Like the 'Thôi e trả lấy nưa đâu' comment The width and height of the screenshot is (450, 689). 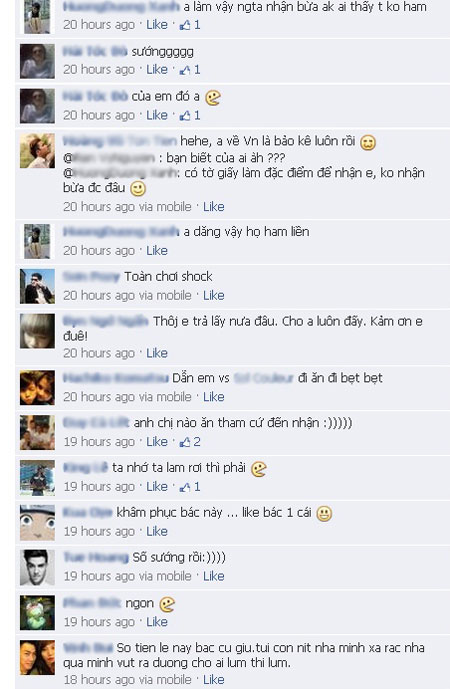point(157,353)
